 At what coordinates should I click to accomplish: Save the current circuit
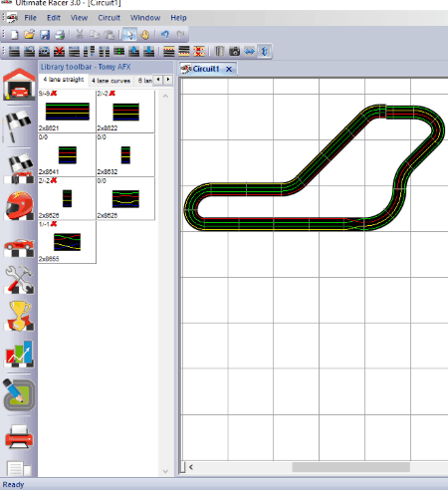click(x=45, y=34)
